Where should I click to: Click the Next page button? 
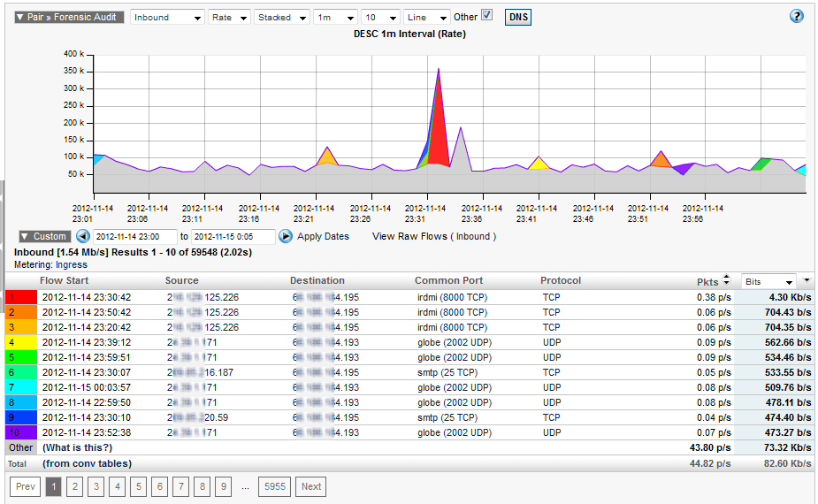pyautogui.click(x=311, y=487)
